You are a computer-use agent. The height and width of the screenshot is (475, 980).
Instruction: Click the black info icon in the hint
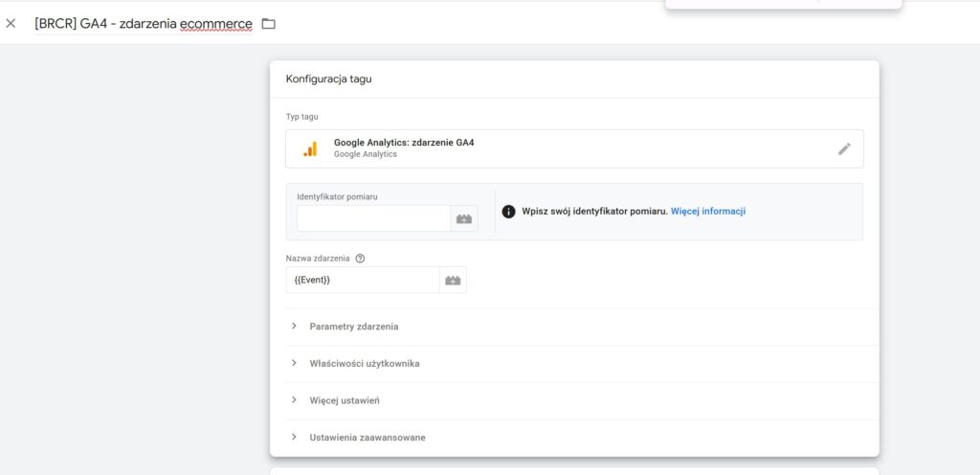[508, 212]
